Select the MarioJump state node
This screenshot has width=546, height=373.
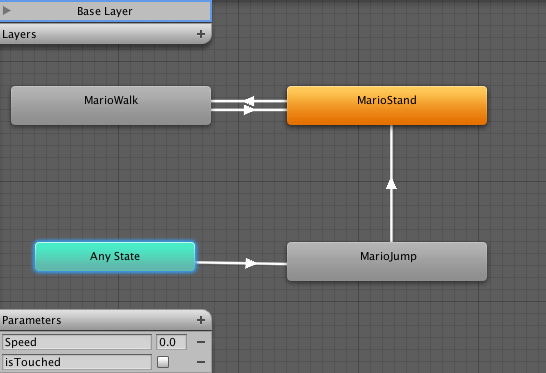[x=387, y=261]
